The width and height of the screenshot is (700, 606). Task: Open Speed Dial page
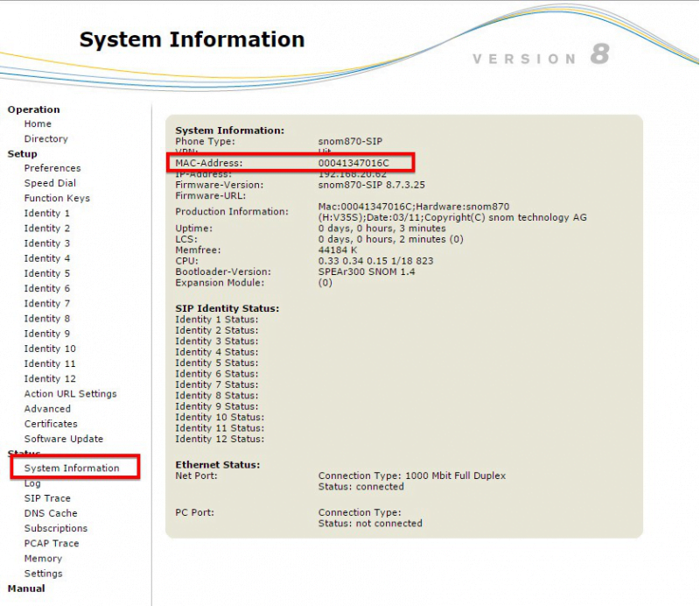tap(50, 183)
